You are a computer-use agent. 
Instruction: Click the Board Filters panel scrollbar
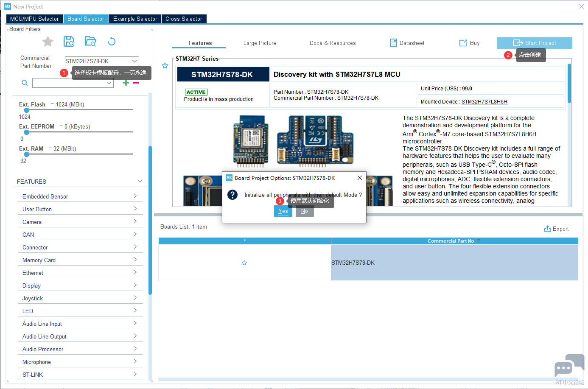(150, 221)
